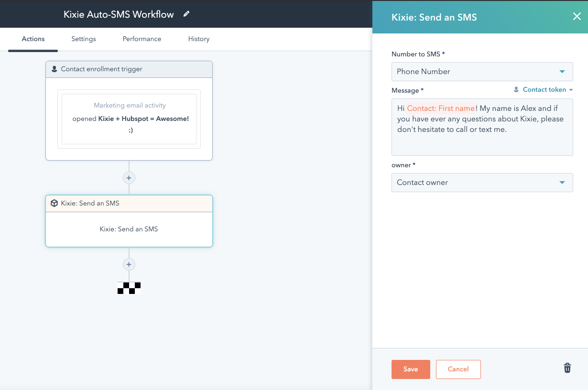
Task: Open the Settings tab
Action: pos(84,39)
